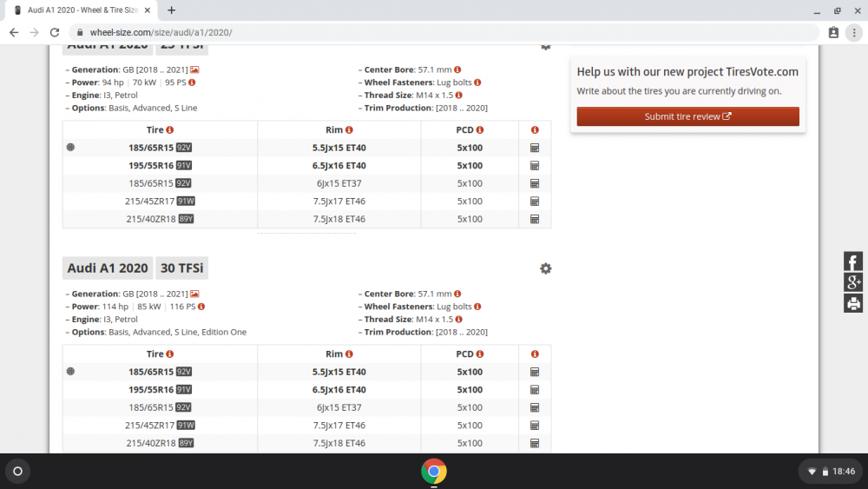Viewport: 868px width, 489px height.
Task: Open calculator for 6Jx15 ET37 row in 30 TFSi table
Action: [x=534, y=407]
